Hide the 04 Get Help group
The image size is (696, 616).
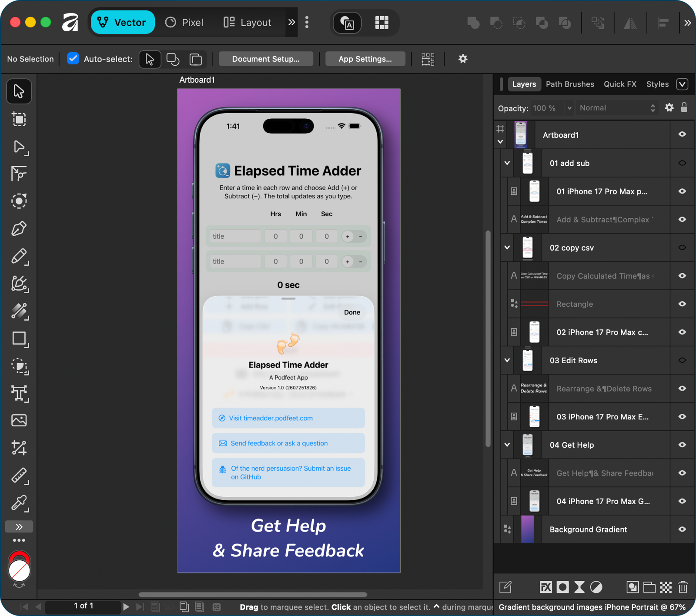pos(682,445)
